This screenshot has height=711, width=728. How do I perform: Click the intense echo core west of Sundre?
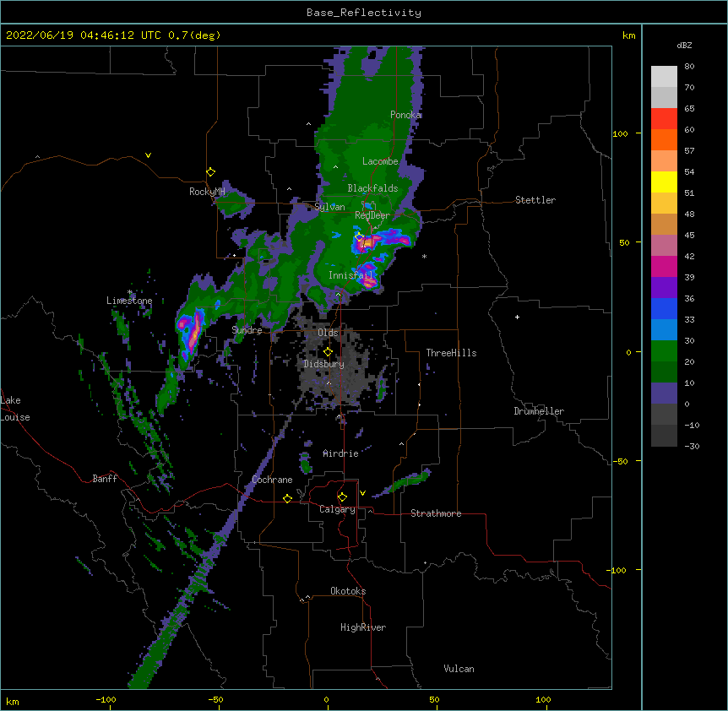[x=193, y=332]
